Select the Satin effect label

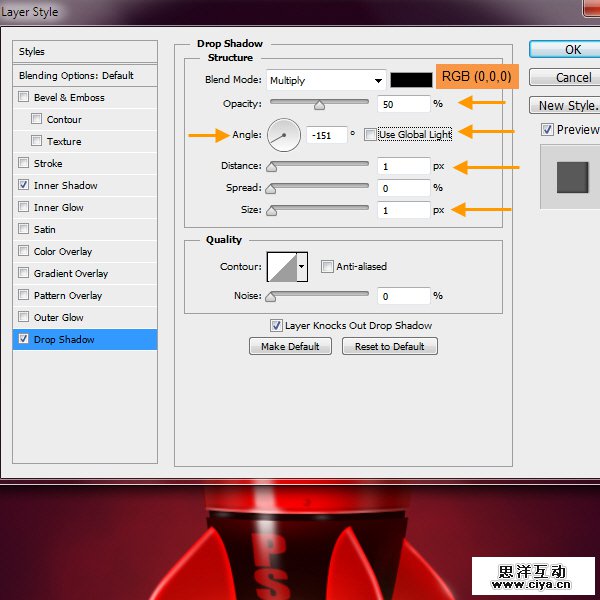coord(44,230)
